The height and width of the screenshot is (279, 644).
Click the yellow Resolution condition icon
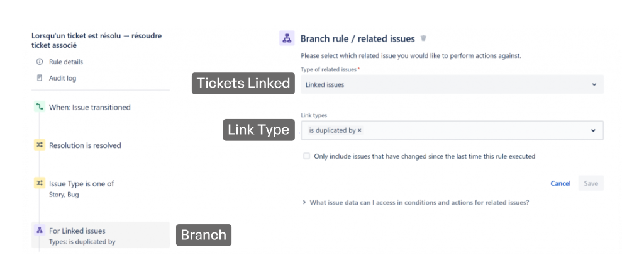click(39, 145)
